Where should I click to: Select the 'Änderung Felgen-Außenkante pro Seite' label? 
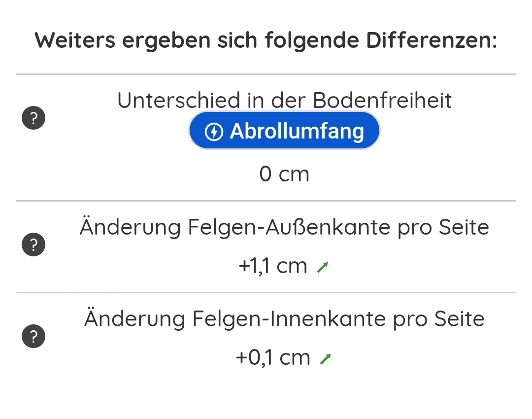click(x=284, y=228)
